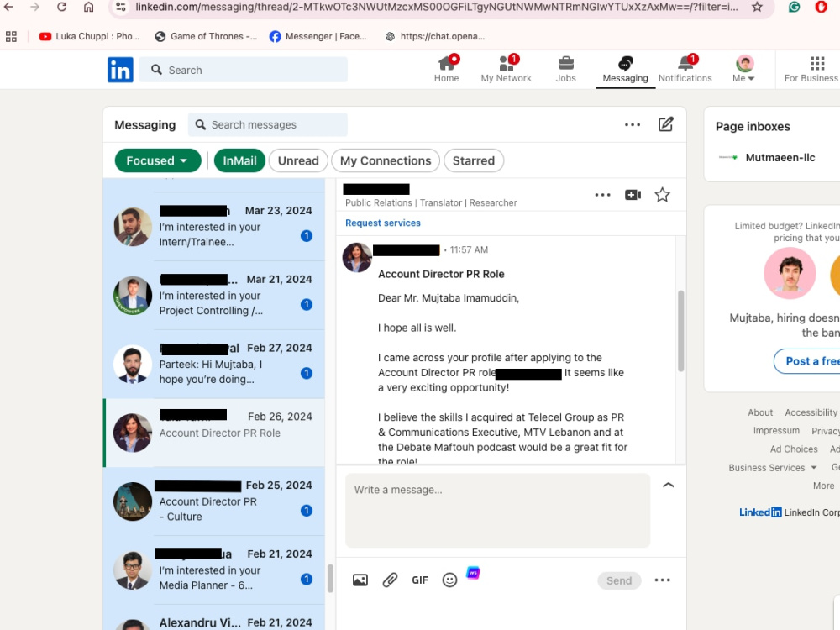Open Account Director PR - Culture conversation
Screen dimensions: 840x630
(214, 501)
